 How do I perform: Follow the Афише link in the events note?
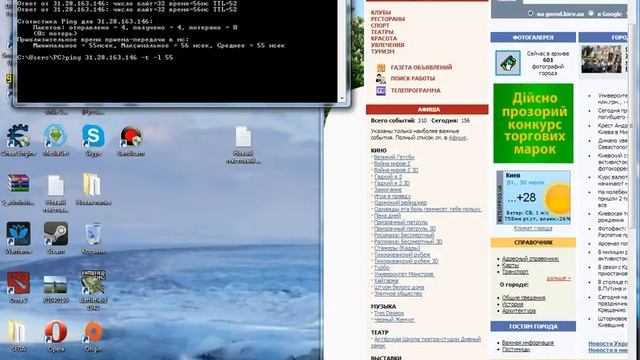[457, 138]
